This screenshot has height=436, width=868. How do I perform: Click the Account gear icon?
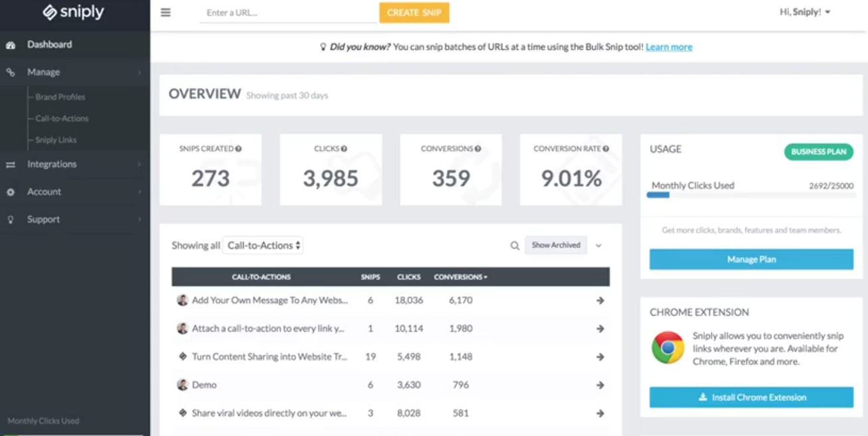(10, 192)
